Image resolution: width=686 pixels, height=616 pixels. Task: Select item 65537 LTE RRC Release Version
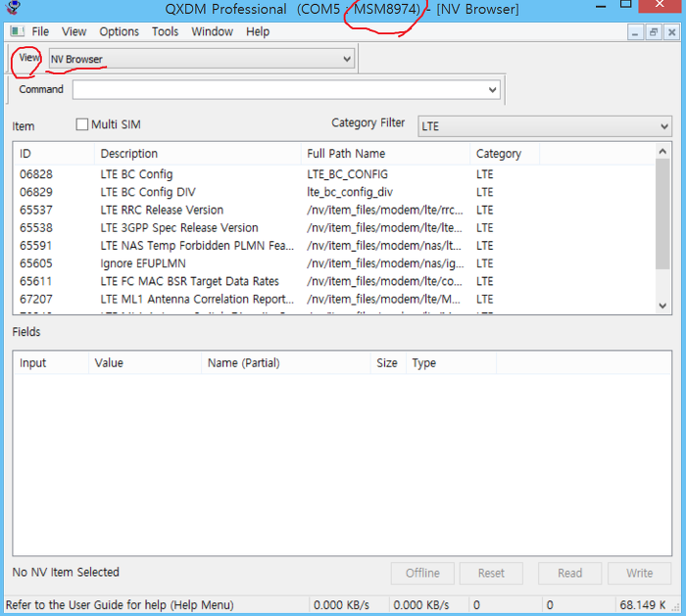coord(334,211)
